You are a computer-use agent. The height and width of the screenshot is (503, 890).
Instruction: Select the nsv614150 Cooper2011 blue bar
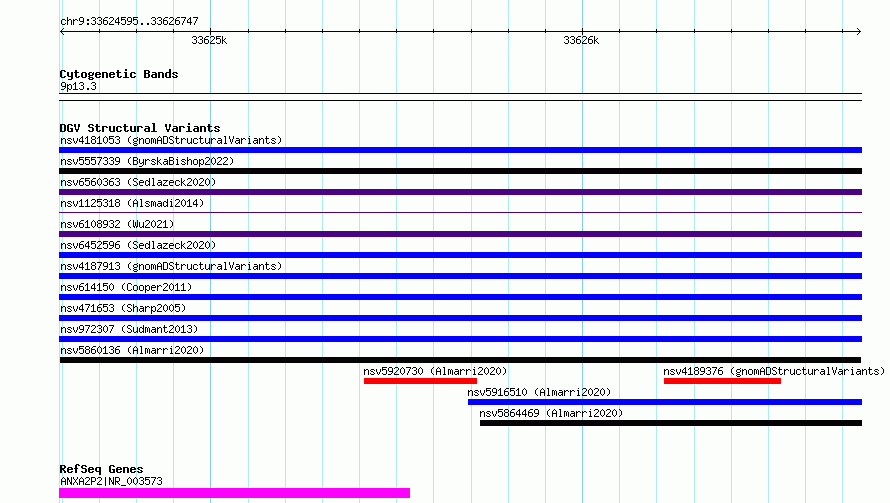pyautogui.click(x=460, y=297)
